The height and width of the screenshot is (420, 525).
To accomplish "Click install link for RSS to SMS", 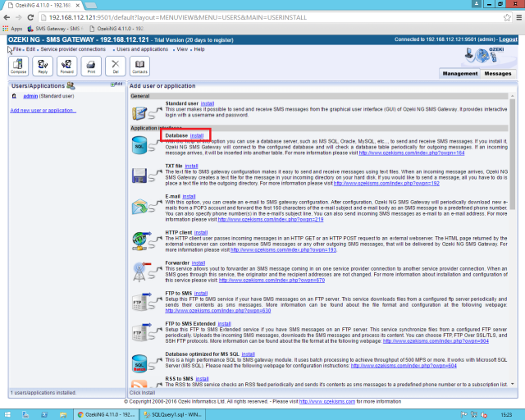I will (x=203, y=379).
